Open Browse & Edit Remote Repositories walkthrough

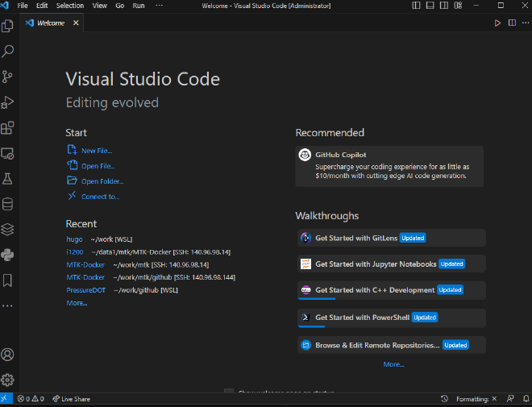[x=392, y=345]
